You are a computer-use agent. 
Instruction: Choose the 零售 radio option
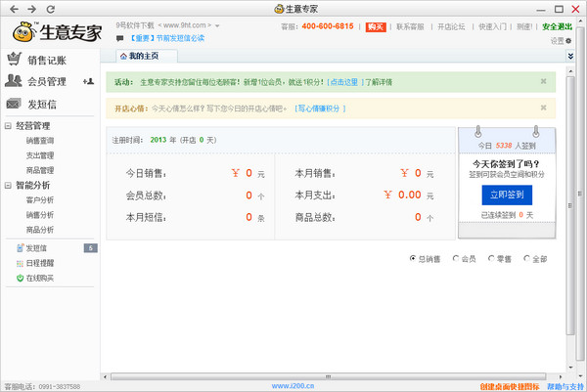pyautogui.click(x=491, y=259)
